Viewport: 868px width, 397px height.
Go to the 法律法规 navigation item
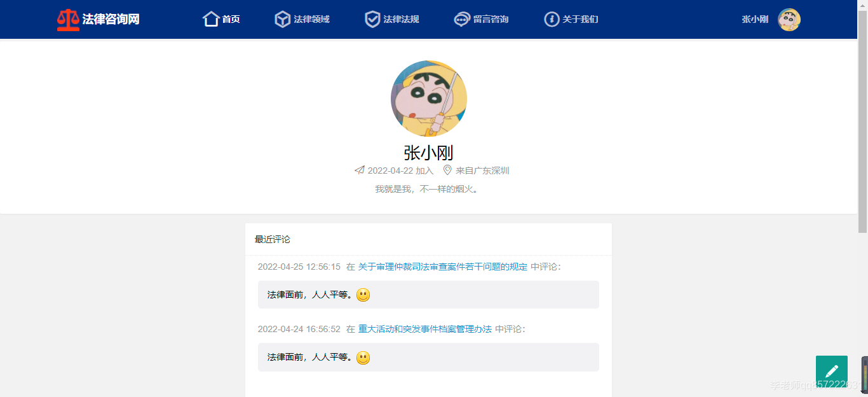401,19
